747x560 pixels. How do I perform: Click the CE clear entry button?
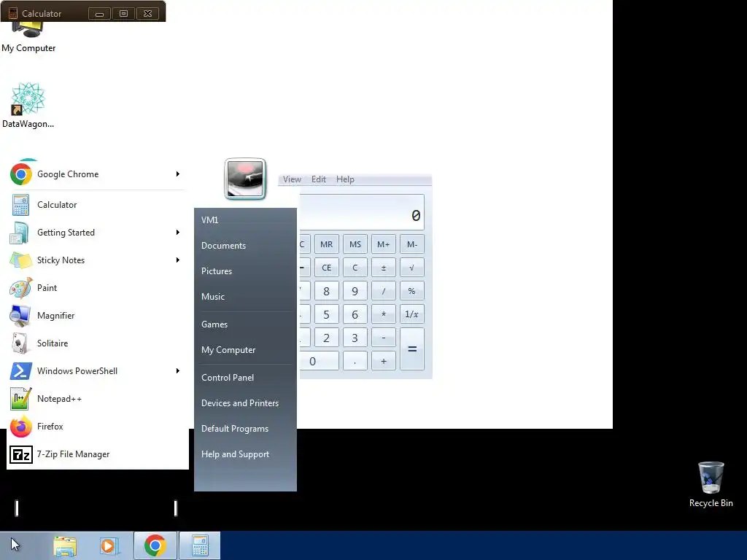point(326,268)
